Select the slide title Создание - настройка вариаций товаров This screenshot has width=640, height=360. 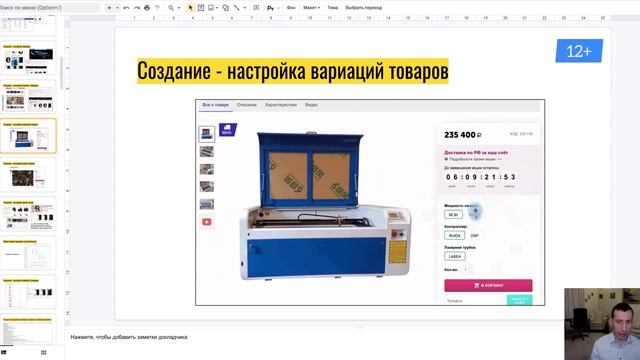coord(293,71)
